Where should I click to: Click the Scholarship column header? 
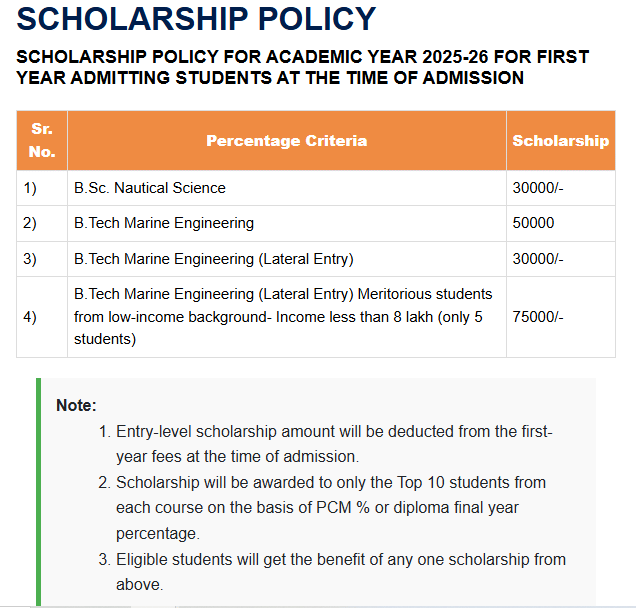tap(560, 141)
